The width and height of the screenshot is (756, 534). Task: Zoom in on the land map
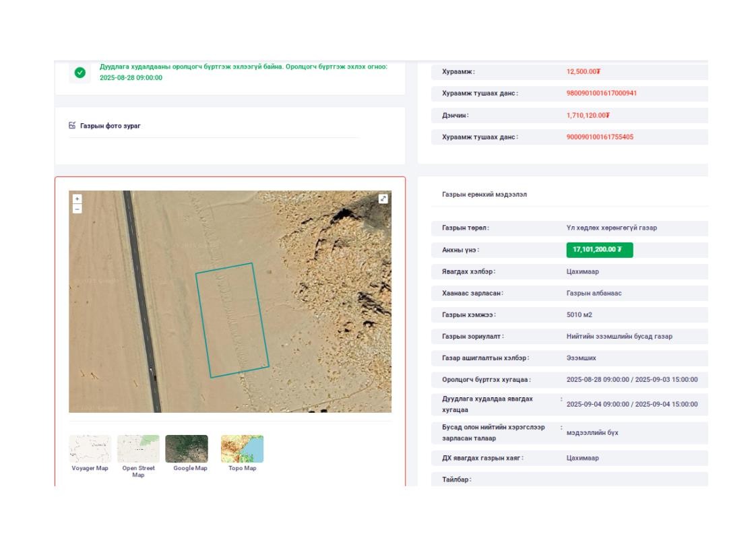[x=77, y=199]
